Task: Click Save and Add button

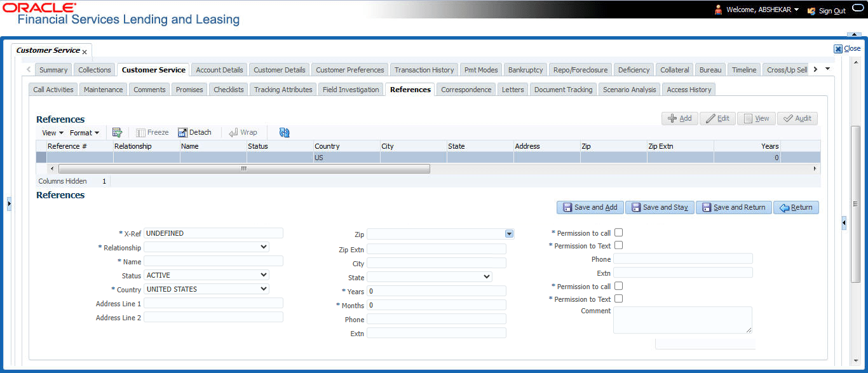Action: coord(590,207)
